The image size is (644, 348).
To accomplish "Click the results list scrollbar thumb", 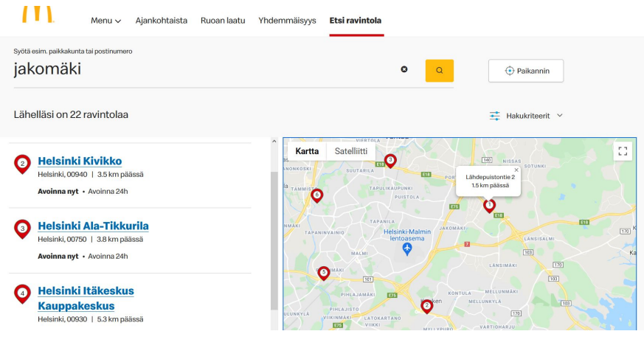I will [x=274, y=241].
